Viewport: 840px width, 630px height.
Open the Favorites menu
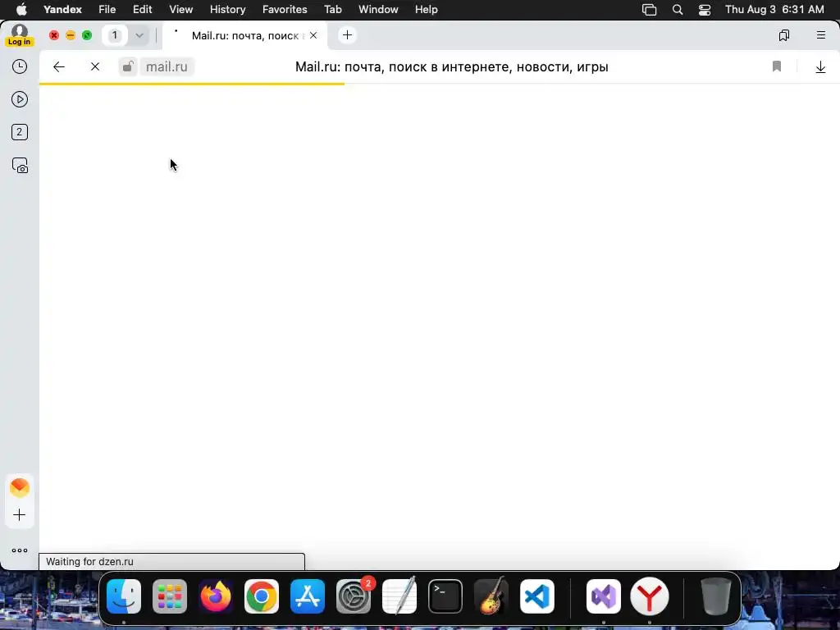285,10
